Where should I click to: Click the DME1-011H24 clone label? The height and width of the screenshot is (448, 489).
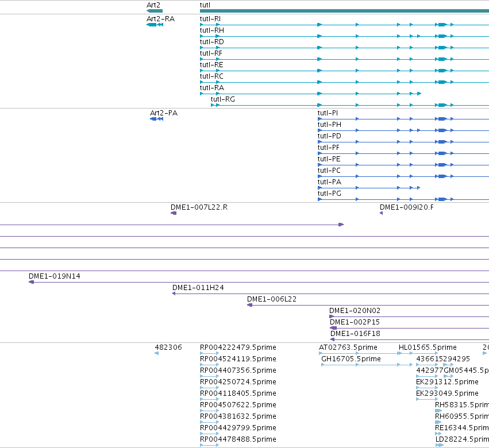(198, 288)
